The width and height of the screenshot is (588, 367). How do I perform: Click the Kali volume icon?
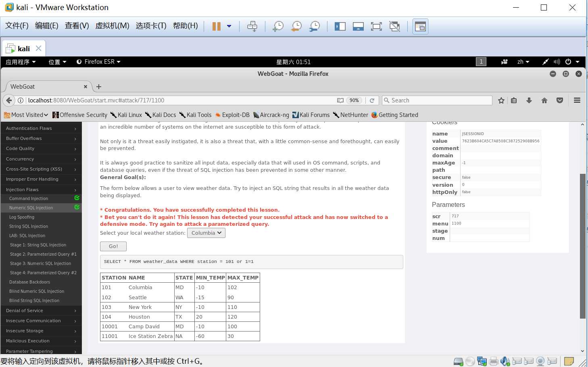557,62
